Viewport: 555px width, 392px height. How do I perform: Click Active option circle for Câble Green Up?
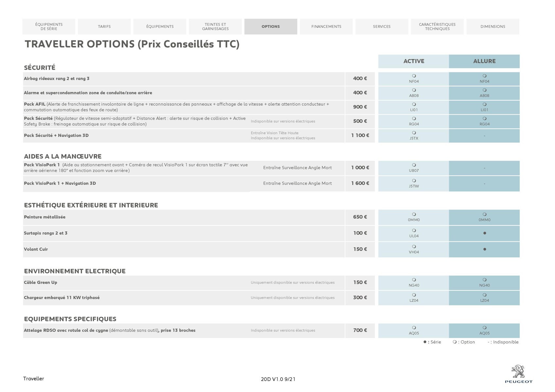[x=414, y=280]
